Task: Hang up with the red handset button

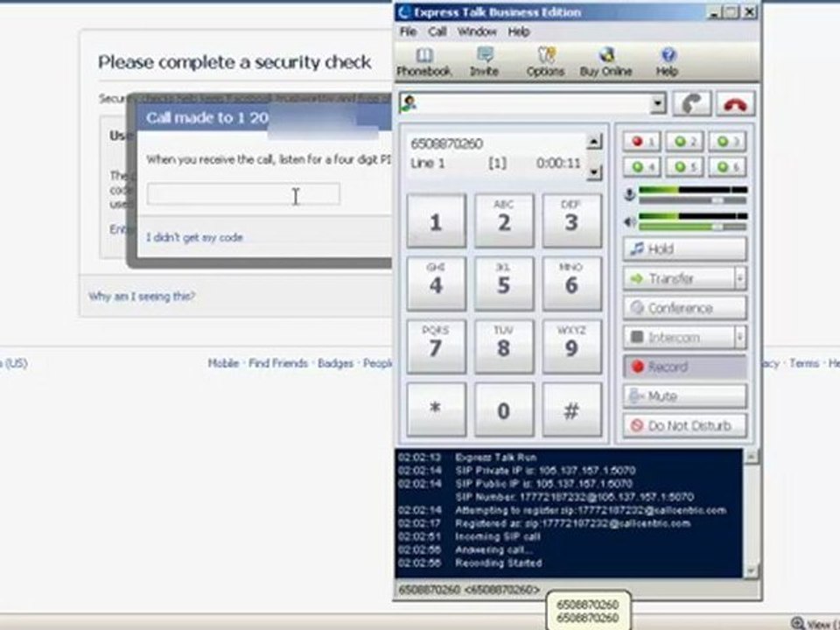Action: pyautogui.click(x=735, y=103)
